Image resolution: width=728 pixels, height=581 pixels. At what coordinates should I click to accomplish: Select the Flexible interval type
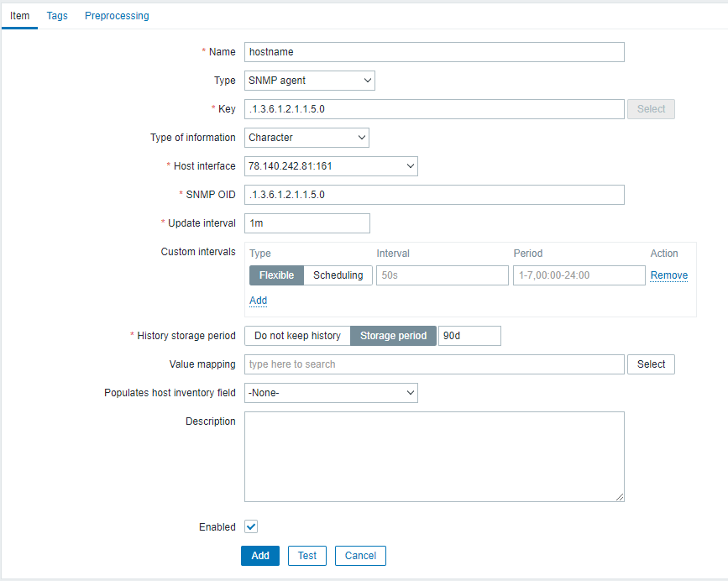coord(275,275)
